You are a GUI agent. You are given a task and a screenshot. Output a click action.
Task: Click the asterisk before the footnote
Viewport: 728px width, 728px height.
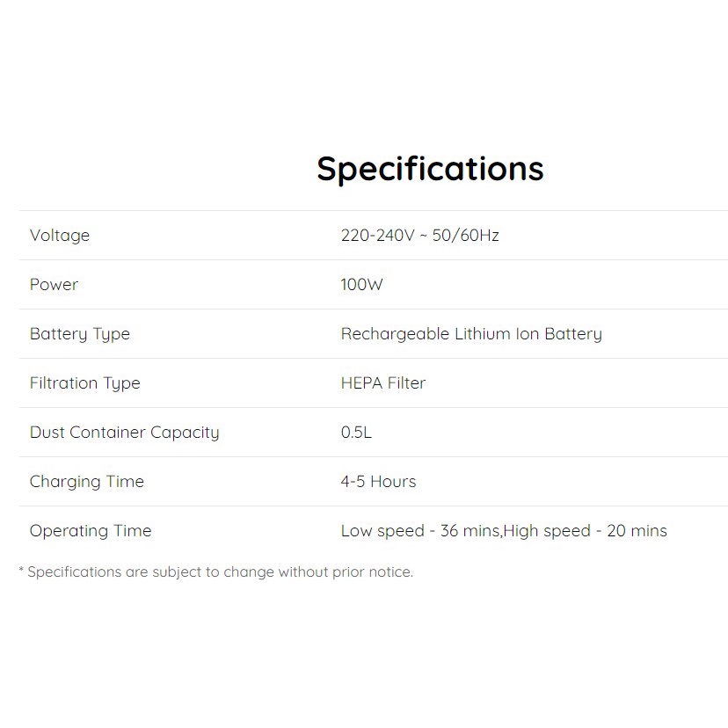[x=21, y=571]
